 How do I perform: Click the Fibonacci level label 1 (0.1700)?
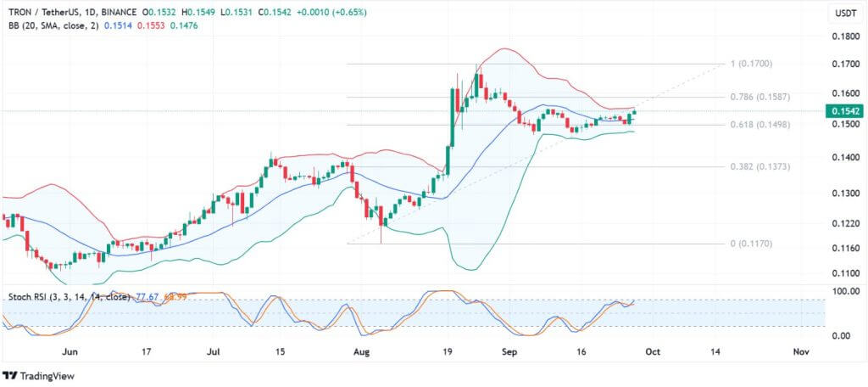tap(751, 64)
